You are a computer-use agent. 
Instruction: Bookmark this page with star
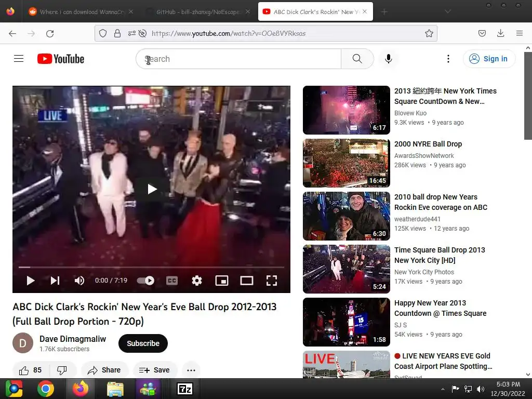click(x=429, y=33)
